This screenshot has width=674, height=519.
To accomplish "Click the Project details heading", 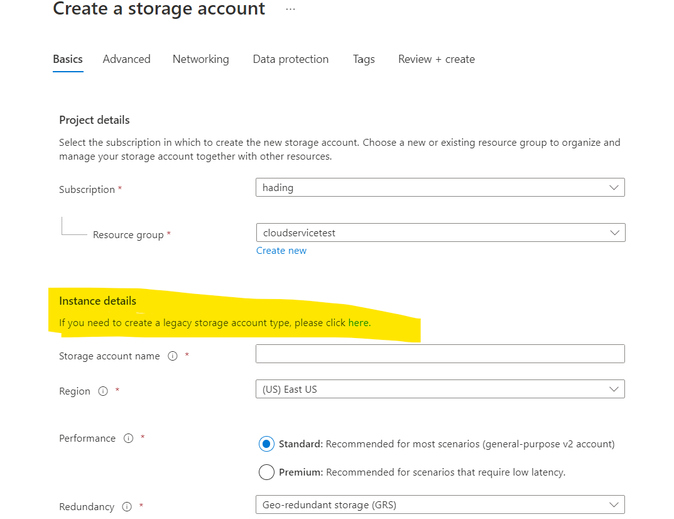I will pyautogui.click(x=94, y=120).
